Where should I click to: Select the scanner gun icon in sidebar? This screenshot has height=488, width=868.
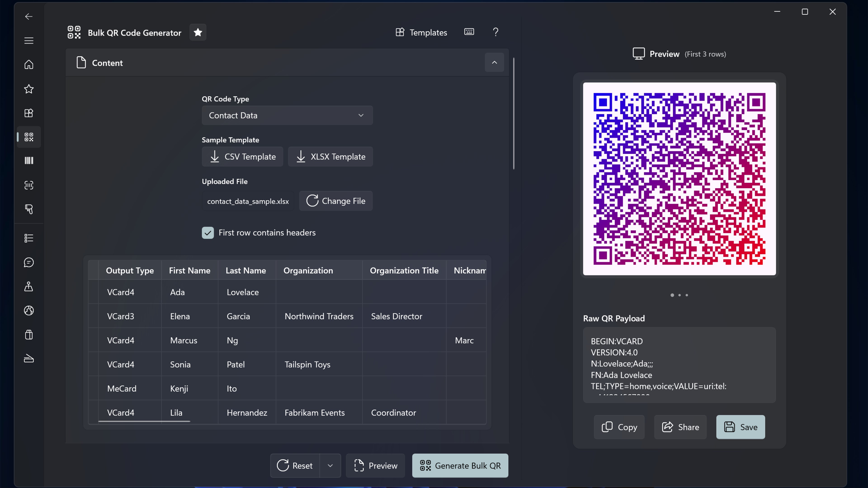tap(29, 209)
